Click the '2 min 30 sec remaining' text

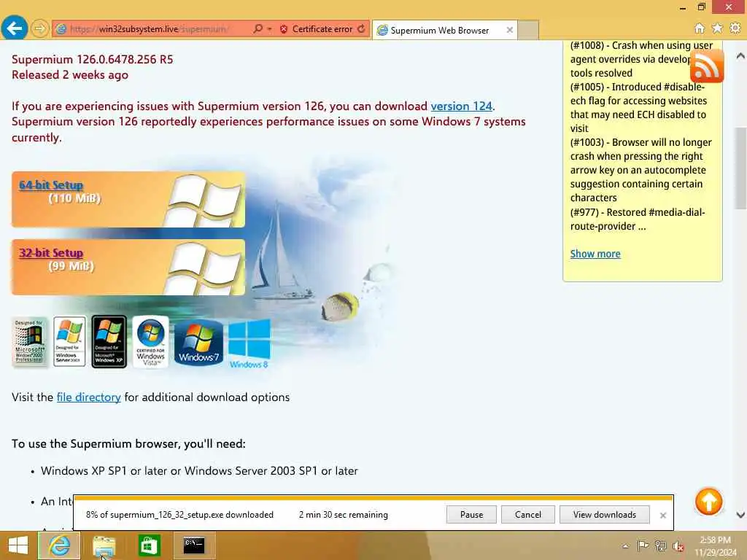click(x=344, y=515)
